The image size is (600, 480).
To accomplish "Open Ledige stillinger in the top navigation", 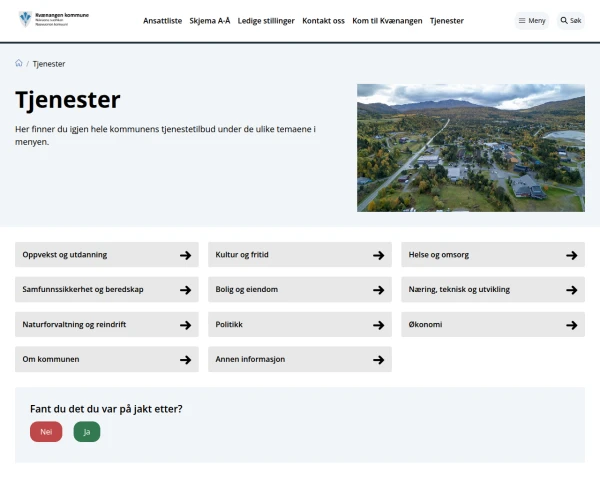I will (x=266, y=21).
